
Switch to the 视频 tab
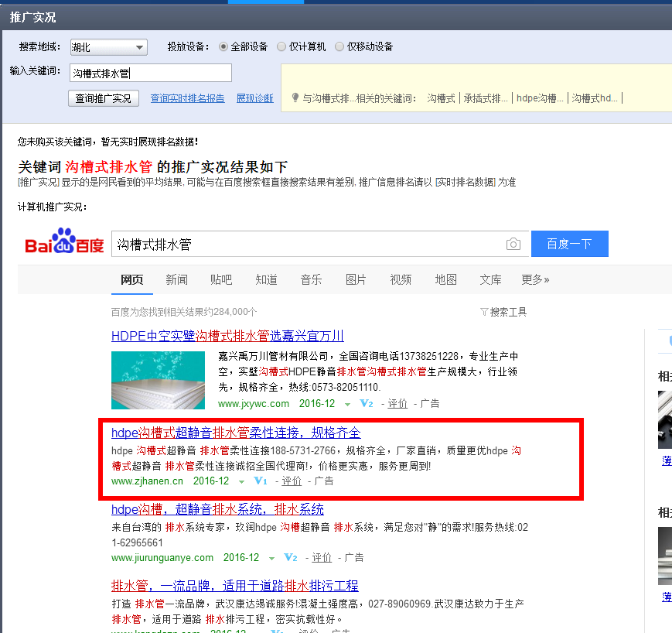click(401, 279)
